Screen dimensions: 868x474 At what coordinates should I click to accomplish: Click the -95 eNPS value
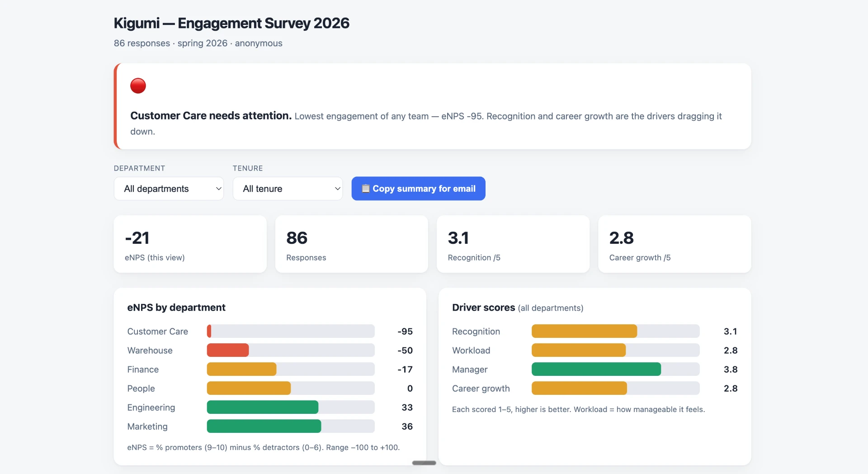point(405,332)
